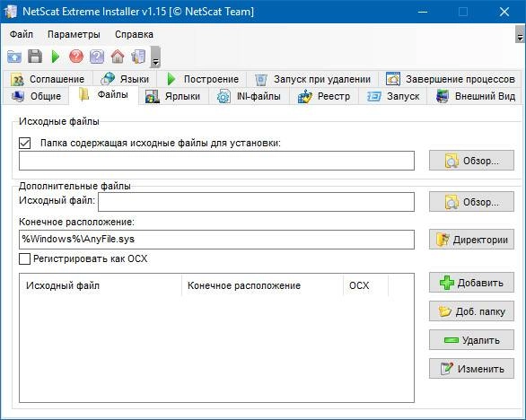Image resolution: width=526 pixels, height=420 pixels.
Task: Click the Конечное расположение column header
Action: (x=262, y=285)
